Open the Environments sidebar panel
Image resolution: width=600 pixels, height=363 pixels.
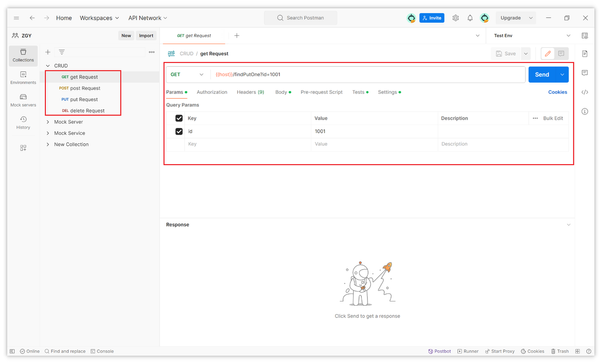tap(23, 78)
